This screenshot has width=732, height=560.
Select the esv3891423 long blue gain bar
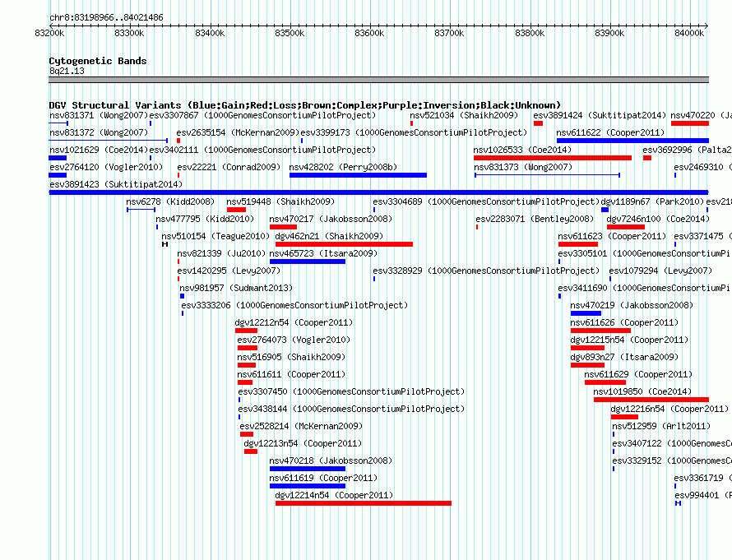(x=378, y=192)
